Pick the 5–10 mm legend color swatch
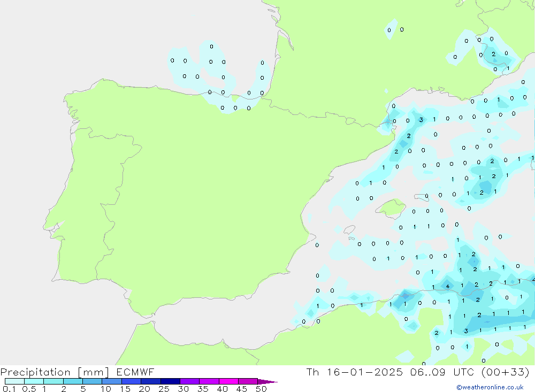The image size is (535, 392). point(92,381)
